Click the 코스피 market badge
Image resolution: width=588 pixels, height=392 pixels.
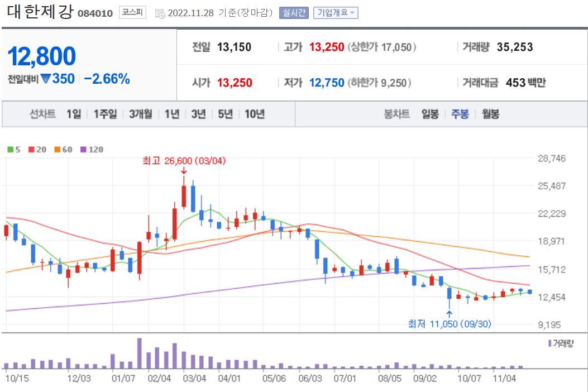click(x=132, y=12)
